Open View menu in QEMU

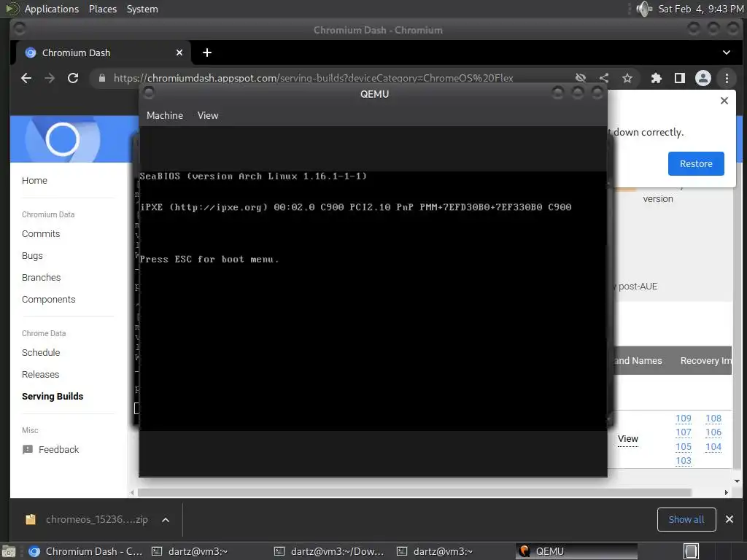pos(208,116)
